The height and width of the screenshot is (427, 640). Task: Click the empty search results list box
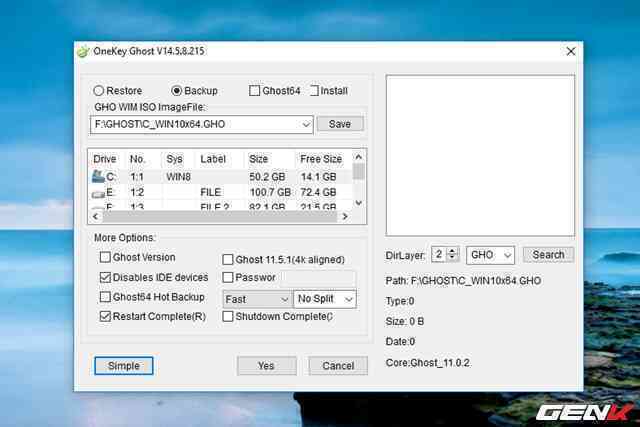point(480,156)
